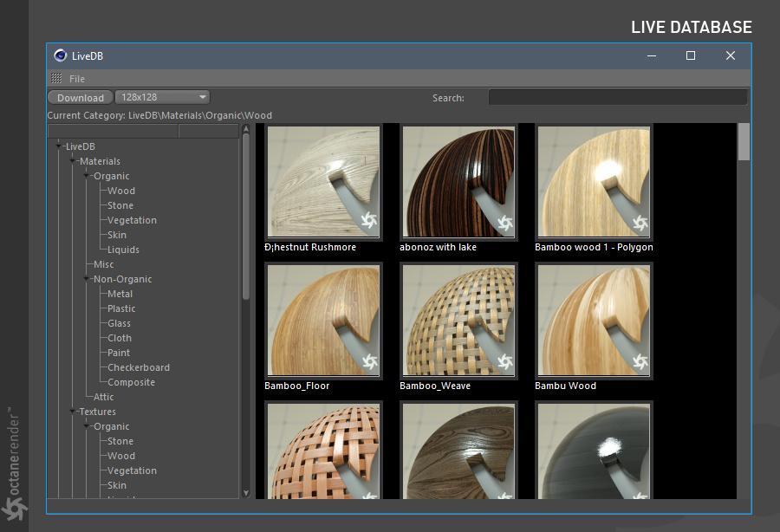Click the tree panel scroll down arrow
This screenshot has width=780, height=532.
246,493
